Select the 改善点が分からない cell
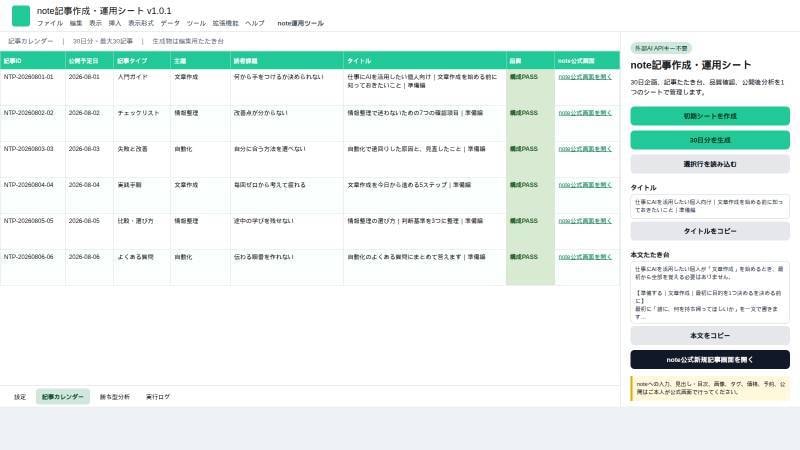The width and height of the screenshot is (800, 450). [287, 123]
